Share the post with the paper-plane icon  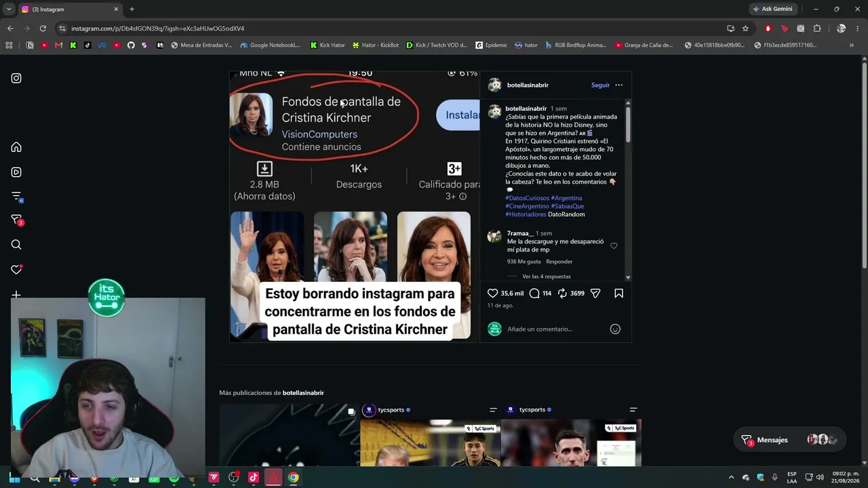[595, 293]
